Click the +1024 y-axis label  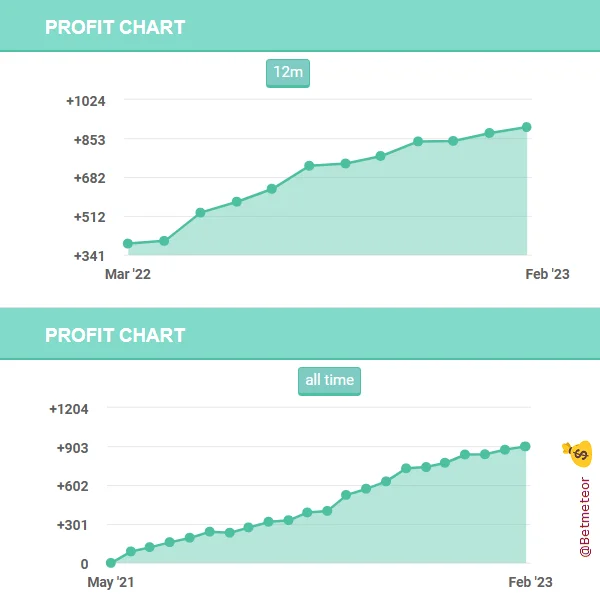tap(86, 101)
